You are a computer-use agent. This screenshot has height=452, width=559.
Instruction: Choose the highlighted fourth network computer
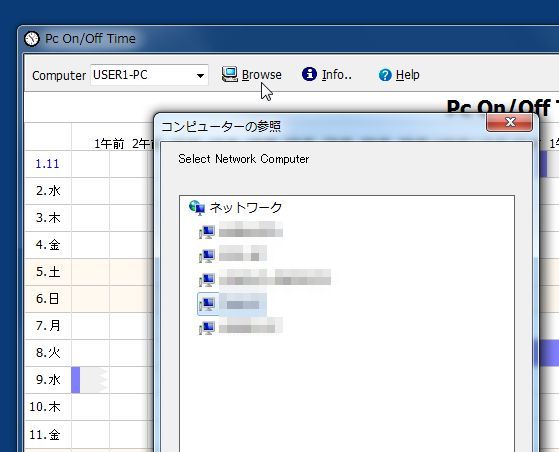pos(232,304)
